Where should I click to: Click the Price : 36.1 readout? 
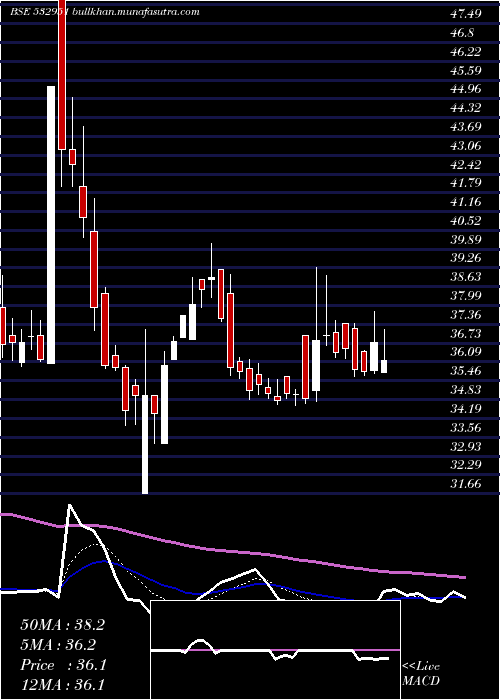pyautogui.click(x=63, y=665)
